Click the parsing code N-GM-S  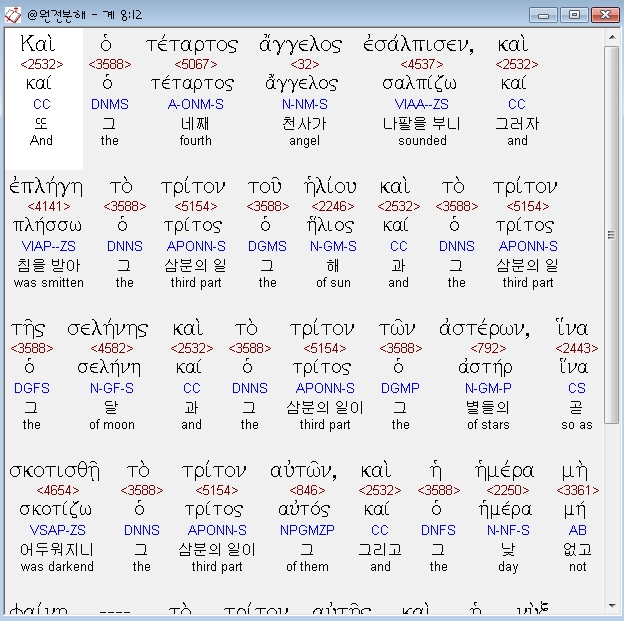[x=333, y=246]
